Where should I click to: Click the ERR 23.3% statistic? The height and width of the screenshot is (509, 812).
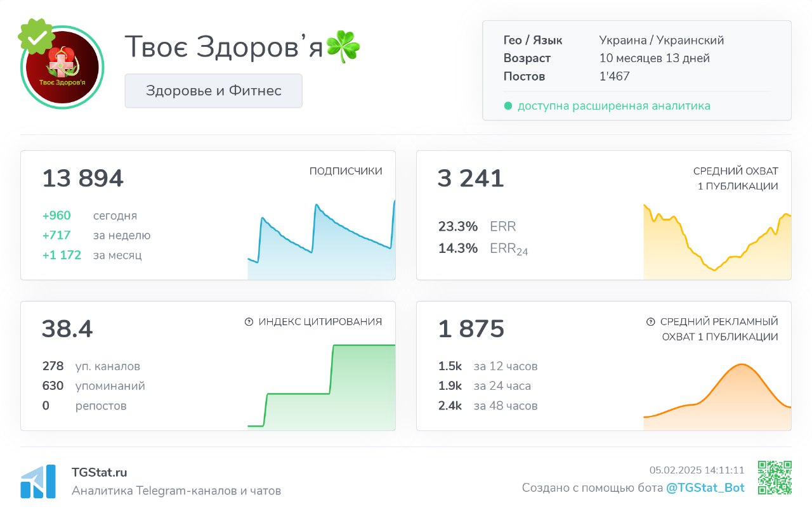point(458,226)
